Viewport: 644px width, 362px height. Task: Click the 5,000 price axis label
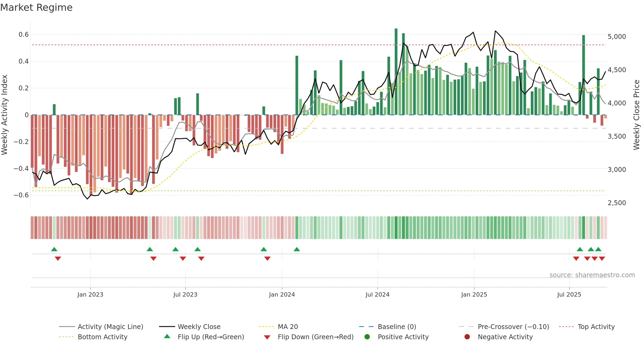click(x=617, y=36)
